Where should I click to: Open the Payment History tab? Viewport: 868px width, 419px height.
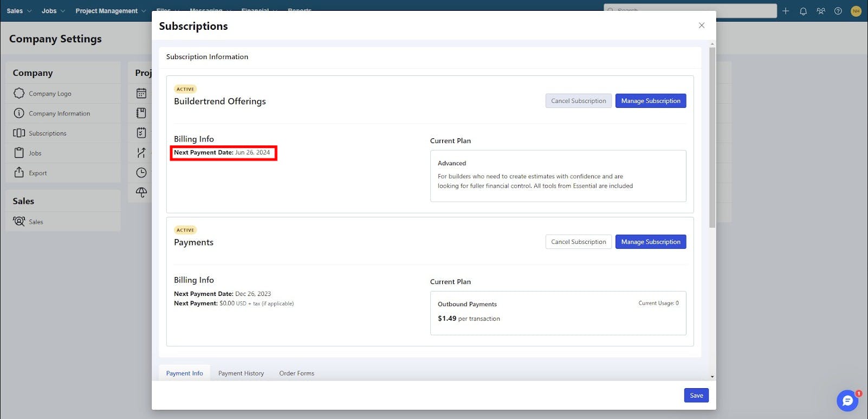coord(241,373)
